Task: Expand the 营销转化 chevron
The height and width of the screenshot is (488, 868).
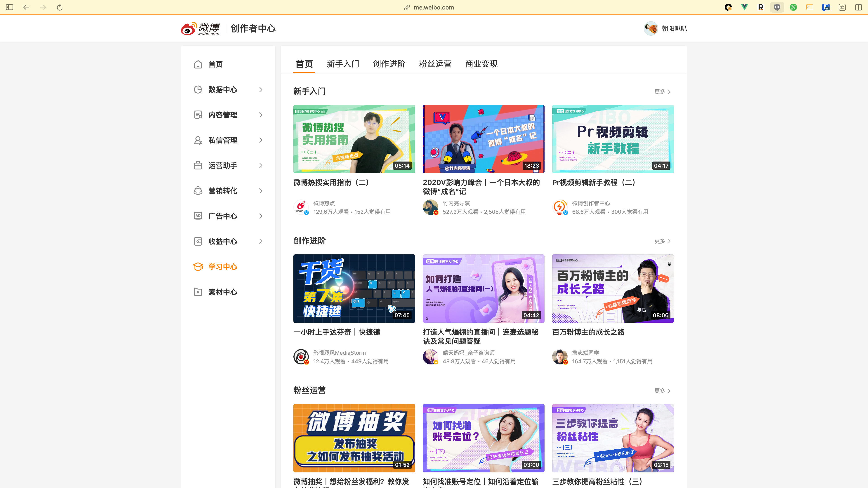Action: point(261,191)
